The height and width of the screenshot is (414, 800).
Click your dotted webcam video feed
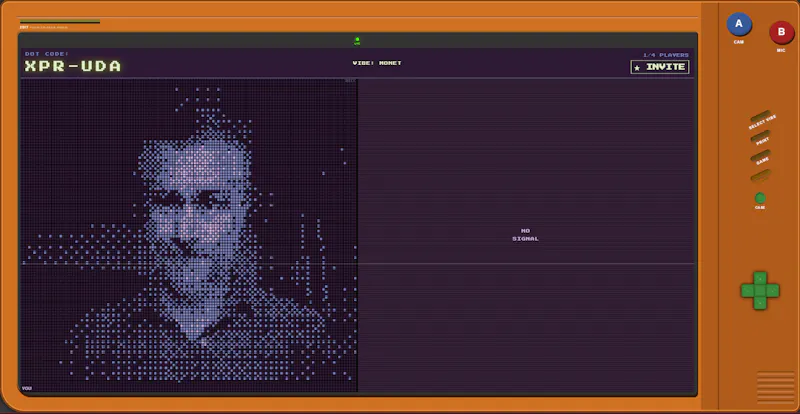189,235
